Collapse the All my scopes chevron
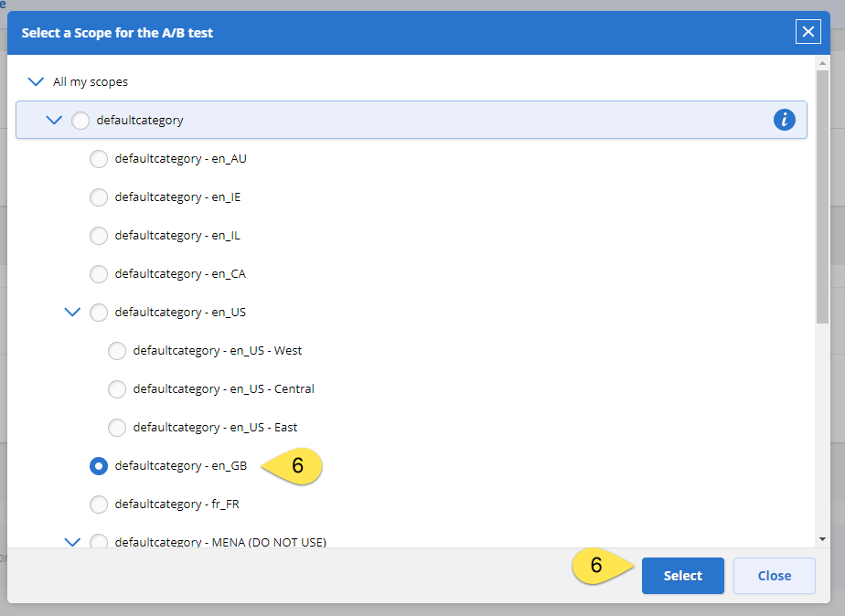 tap(36, 82)
